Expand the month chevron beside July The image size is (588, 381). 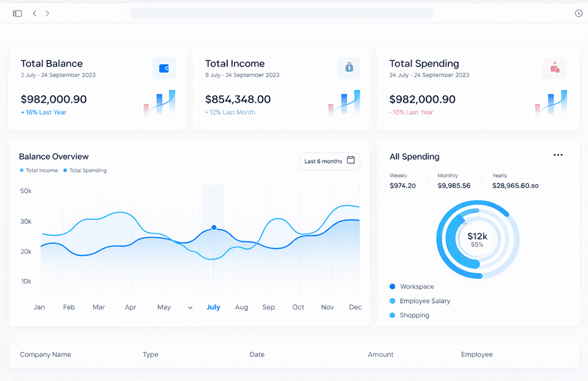tap(190, 308)
